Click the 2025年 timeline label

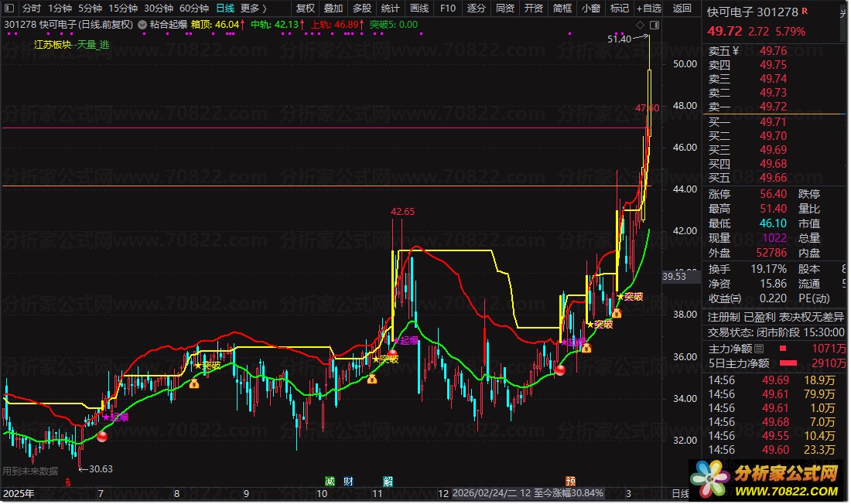(x=19, y=493)
